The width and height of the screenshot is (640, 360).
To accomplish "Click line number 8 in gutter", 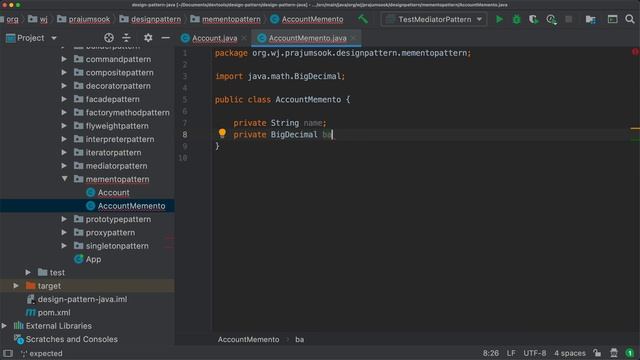I will point(185,134).
